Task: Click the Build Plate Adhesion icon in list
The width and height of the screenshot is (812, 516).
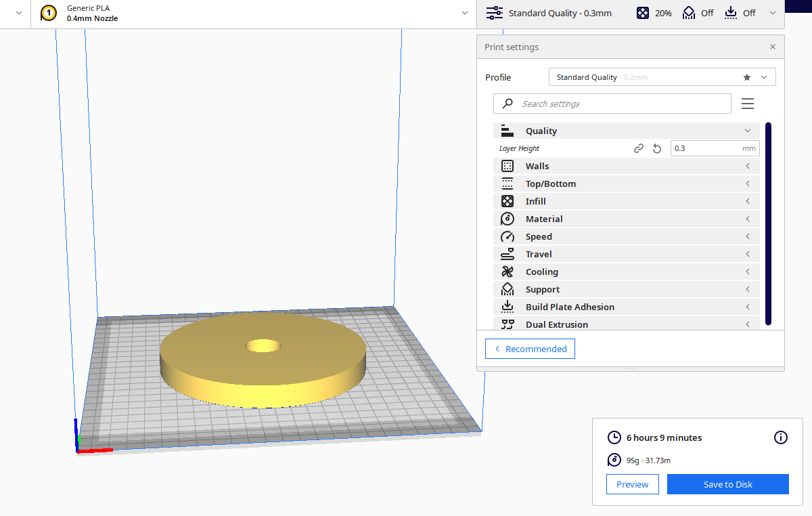Action: coord(507,307)
